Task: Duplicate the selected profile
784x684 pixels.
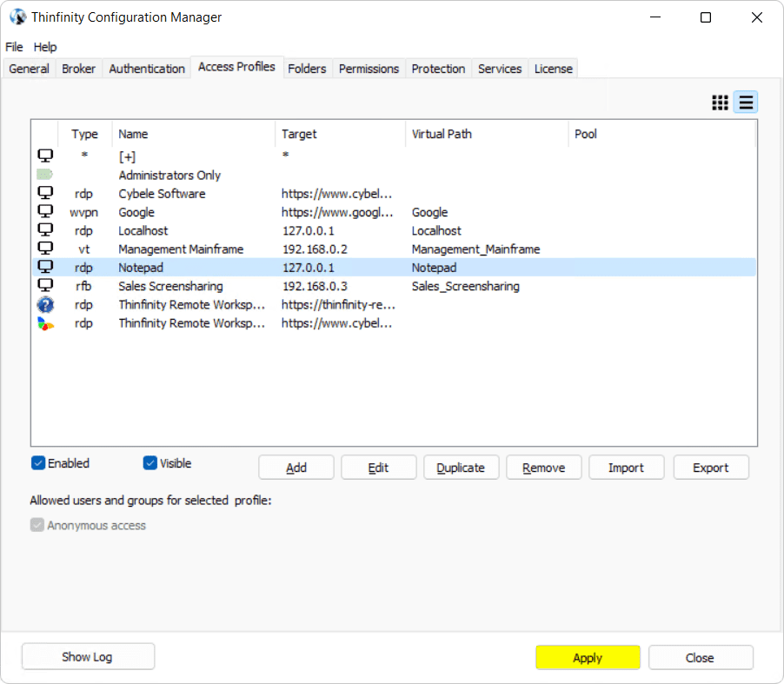Action: point(461,468)
